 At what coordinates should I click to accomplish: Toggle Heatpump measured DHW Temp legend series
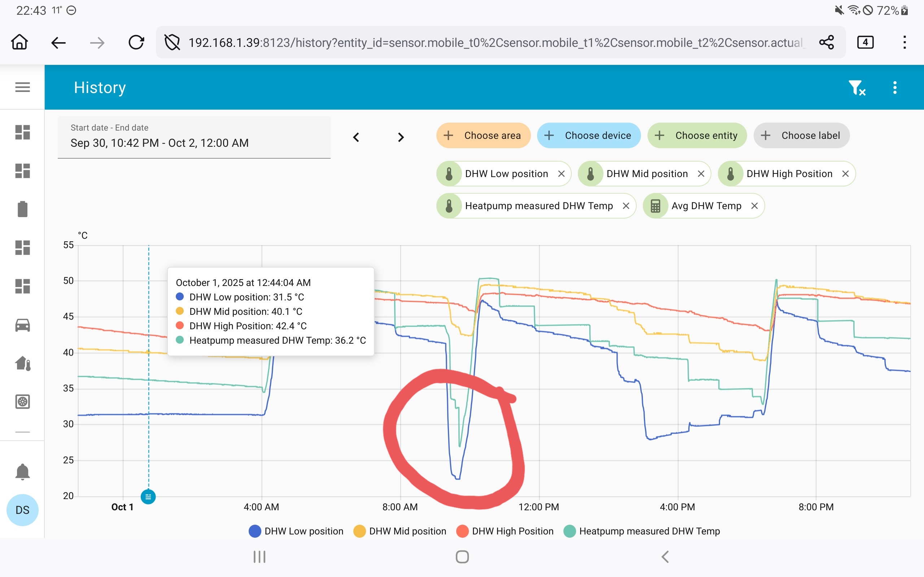(x=641, y=531)
